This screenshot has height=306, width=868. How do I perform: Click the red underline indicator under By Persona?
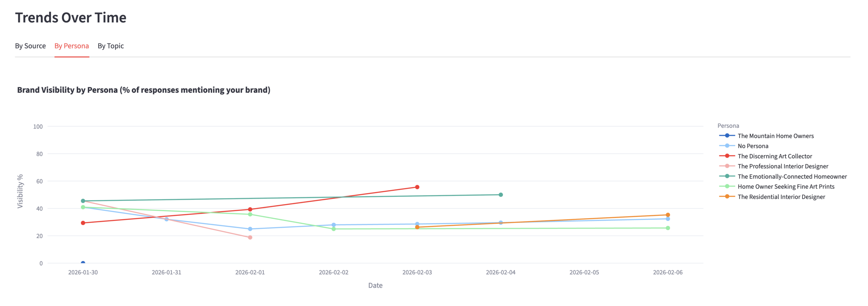pos(72,58)
